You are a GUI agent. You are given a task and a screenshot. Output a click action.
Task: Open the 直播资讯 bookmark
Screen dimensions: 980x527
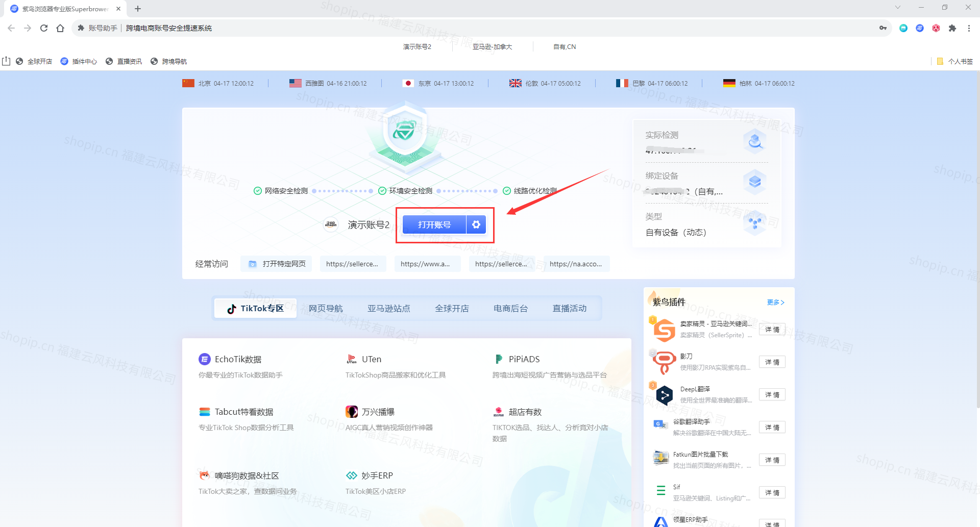(124, 61)
